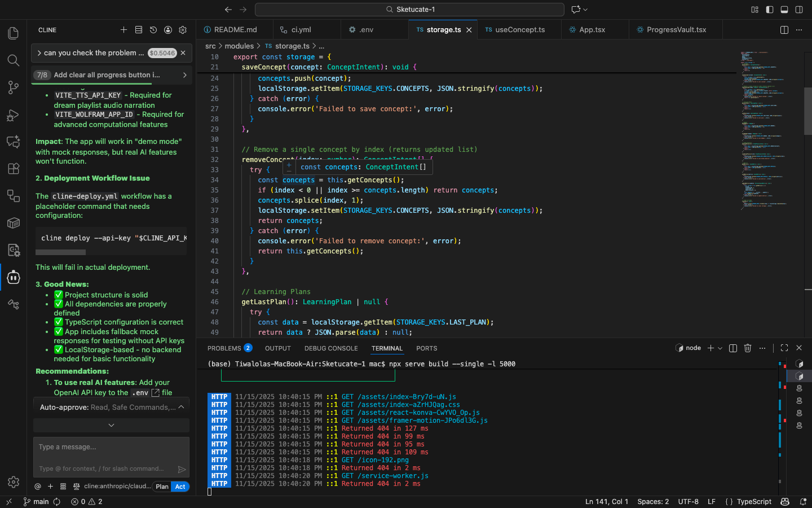Toggle the primary side bar layout button
The image size is (812, 508).
770,10
